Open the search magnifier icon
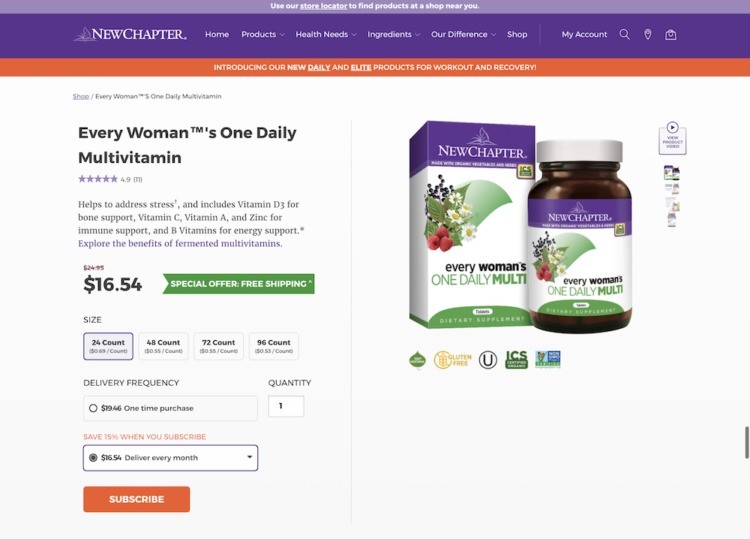Viewport: 750px width, 539px height. 624,34
